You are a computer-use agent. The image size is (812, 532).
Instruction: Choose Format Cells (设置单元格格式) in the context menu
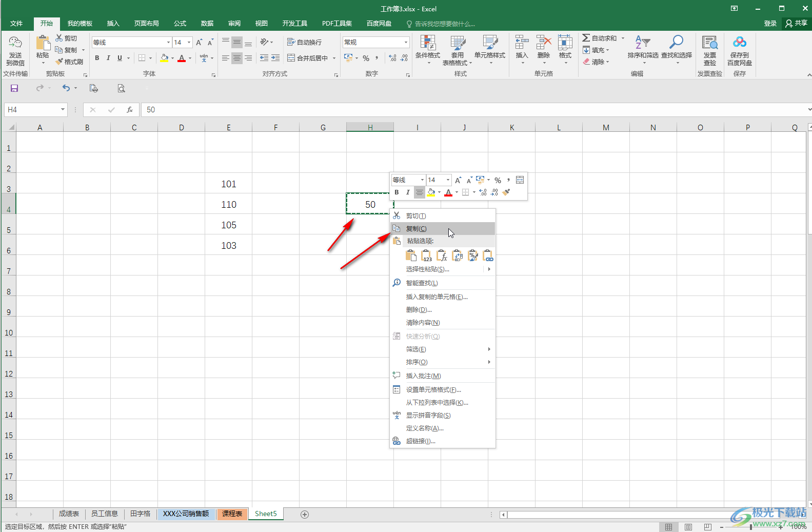point(443,390)
